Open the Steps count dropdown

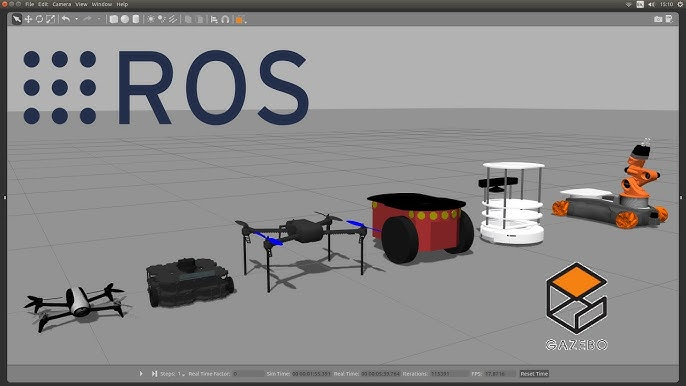[181, 374]
